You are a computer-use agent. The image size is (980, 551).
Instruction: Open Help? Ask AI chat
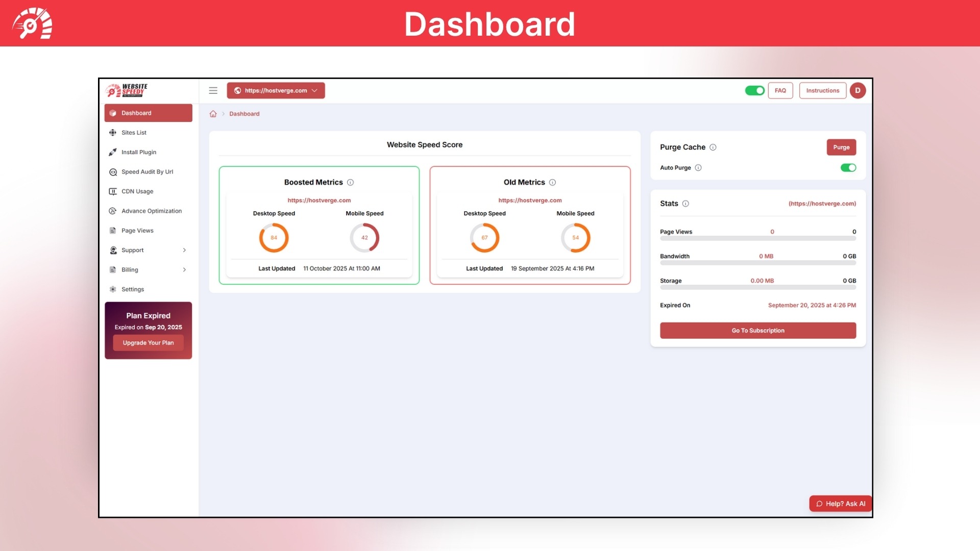[840, 504]
